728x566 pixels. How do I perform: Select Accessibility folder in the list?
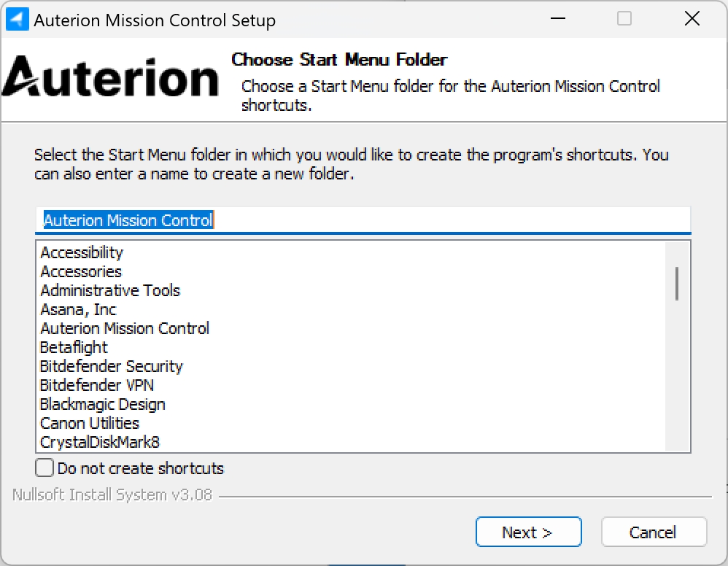tap(82, 253)
